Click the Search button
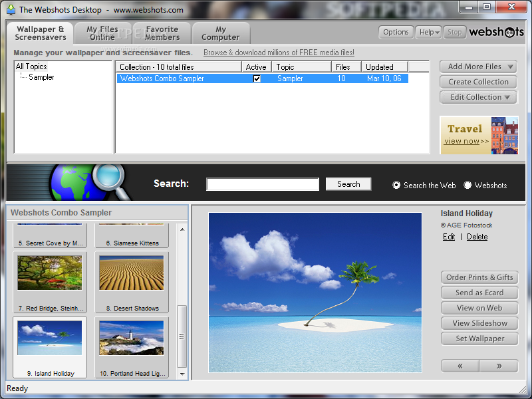Screen dimensions: 532x399 [x=348, y=184]
